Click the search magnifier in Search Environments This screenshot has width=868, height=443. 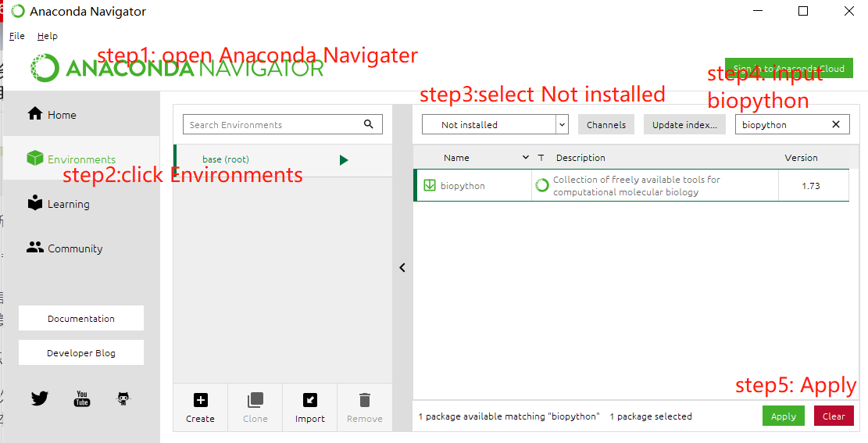[369, 124]
